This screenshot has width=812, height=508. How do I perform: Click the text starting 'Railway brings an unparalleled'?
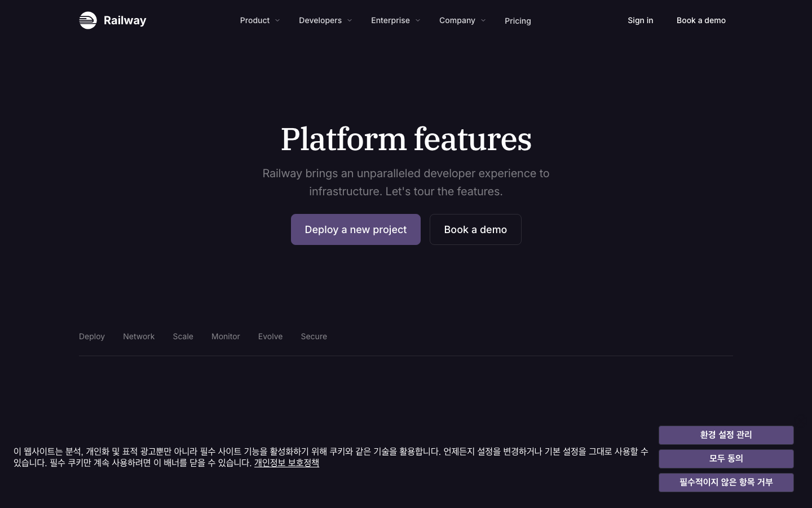(x=406, y=182)
